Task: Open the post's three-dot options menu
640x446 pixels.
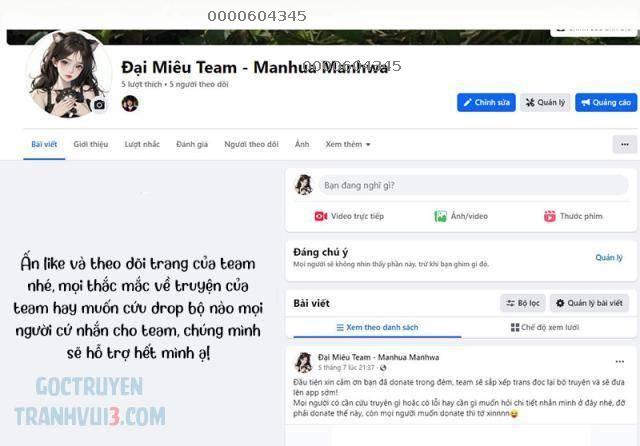Action: 620,362
